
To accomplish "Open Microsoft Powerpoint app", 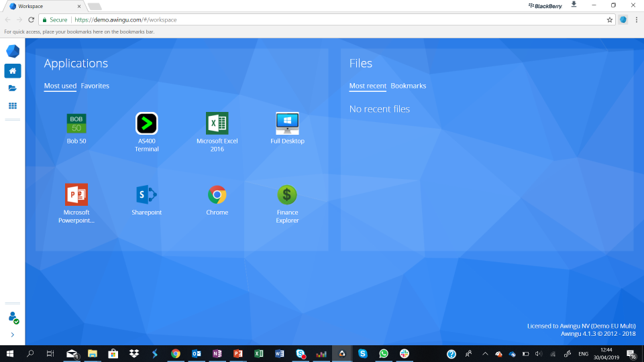I will pyautogui.click(x=76, y=203).
